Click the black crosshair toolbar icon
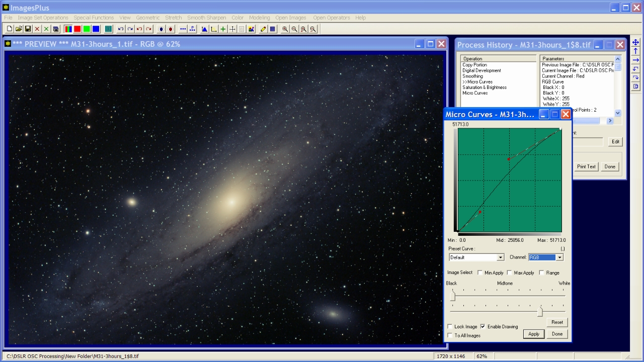Image resolution: width=644 pixels, height=362 pixels. (232, 29)
